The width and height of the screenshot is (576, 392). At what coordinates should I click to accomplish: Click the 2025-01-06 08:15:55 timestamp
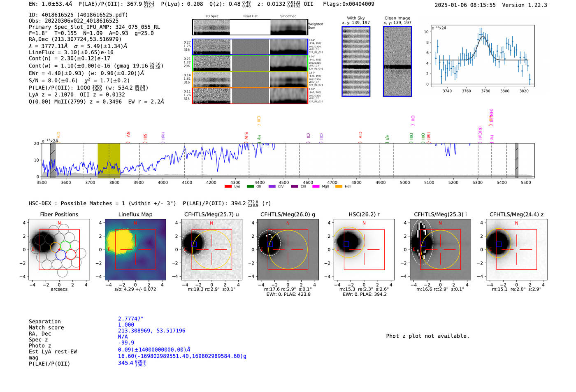[465, 5]
